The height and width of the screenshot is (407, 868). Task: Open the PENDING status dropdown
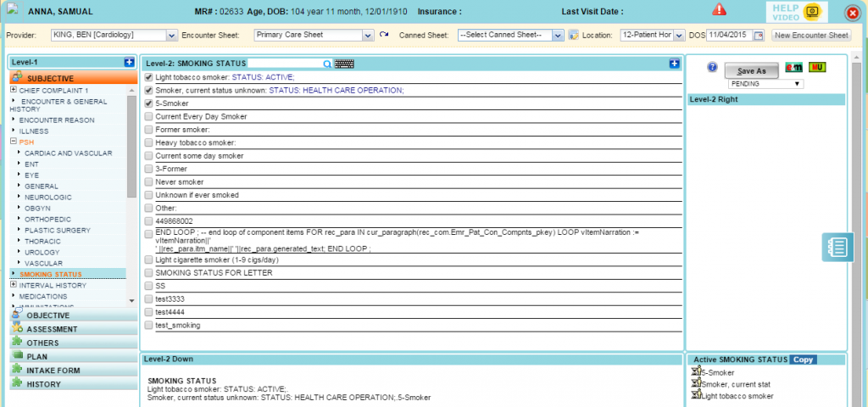765,84
